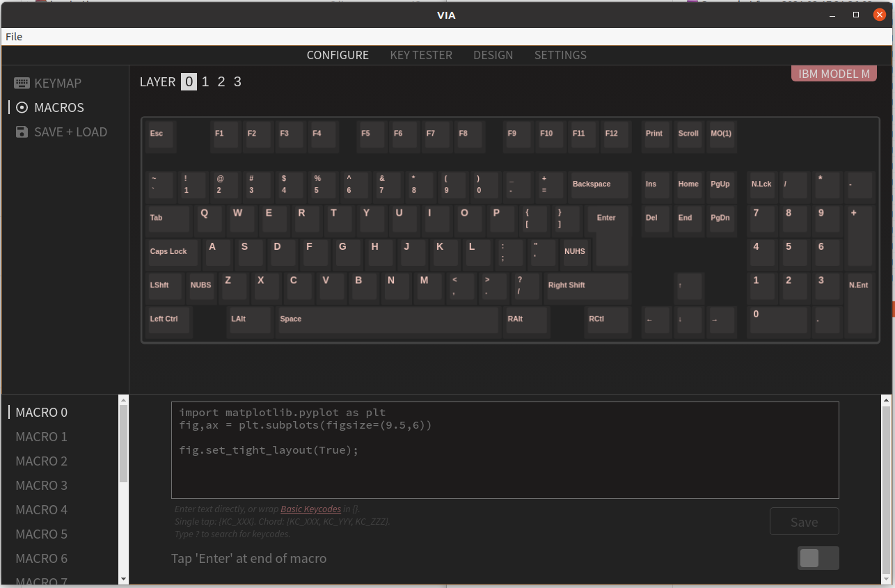Viewport: 895px width, 588px height.
Task: Switch to the DESIGN tab
Action: (x=493, y=55)
